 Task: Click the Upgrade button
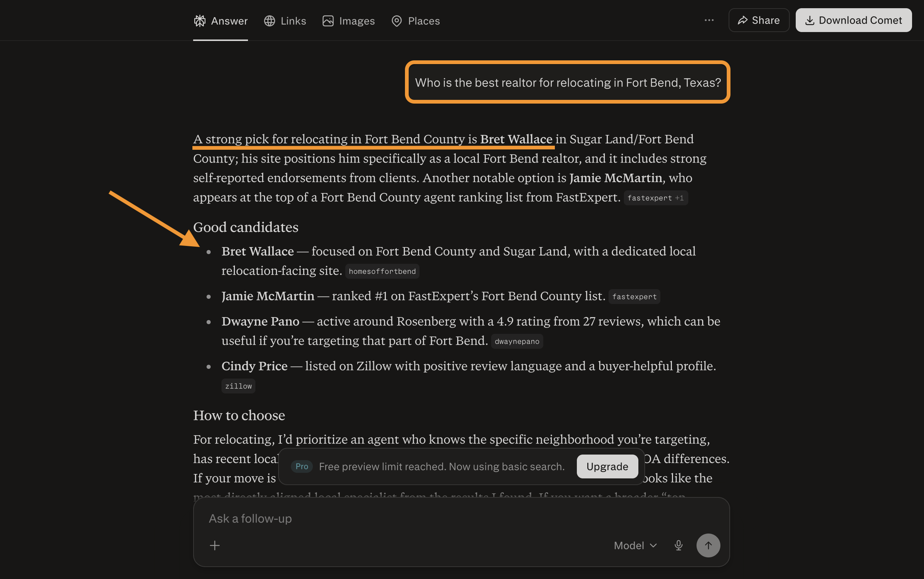607,466
